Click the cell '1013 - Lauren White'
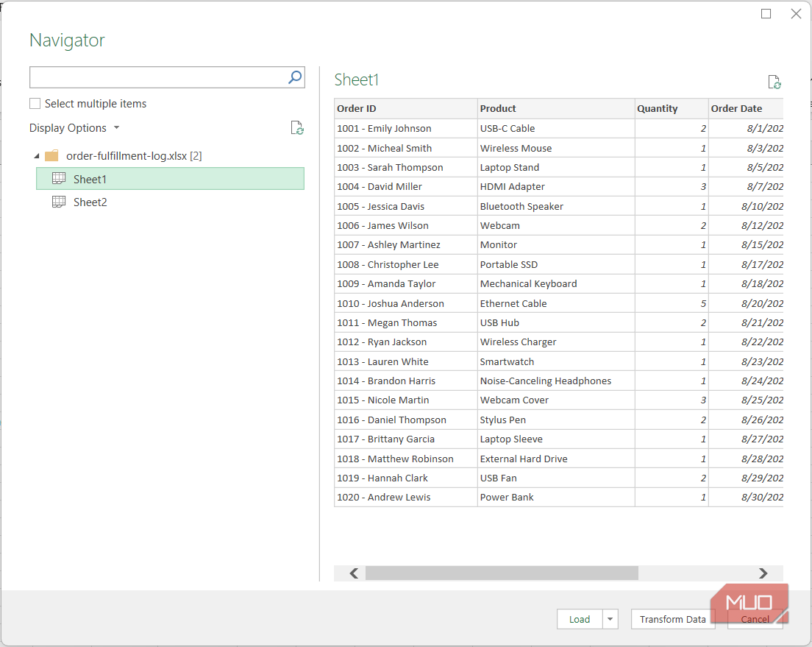 tap(406, 361)
